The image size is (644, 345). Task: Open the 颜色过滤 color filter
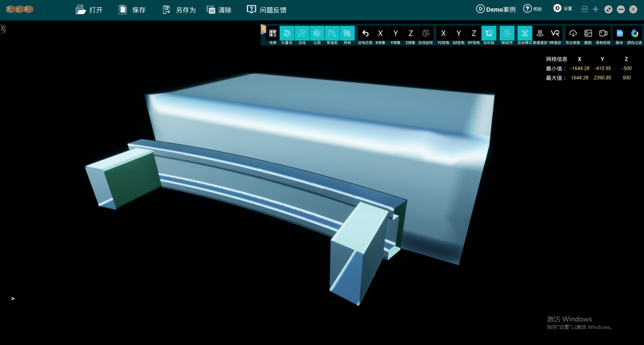click(634, 36)
